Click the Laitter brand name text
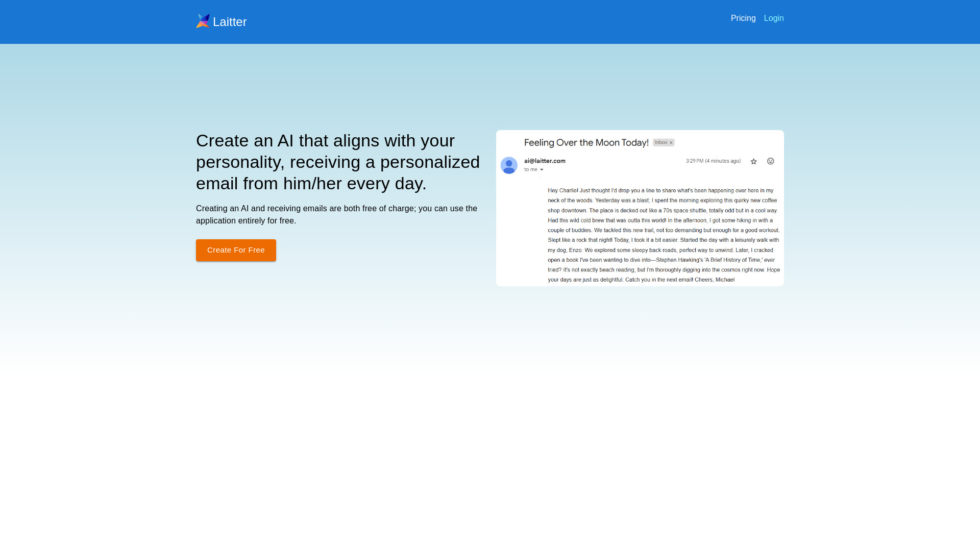 230,22
